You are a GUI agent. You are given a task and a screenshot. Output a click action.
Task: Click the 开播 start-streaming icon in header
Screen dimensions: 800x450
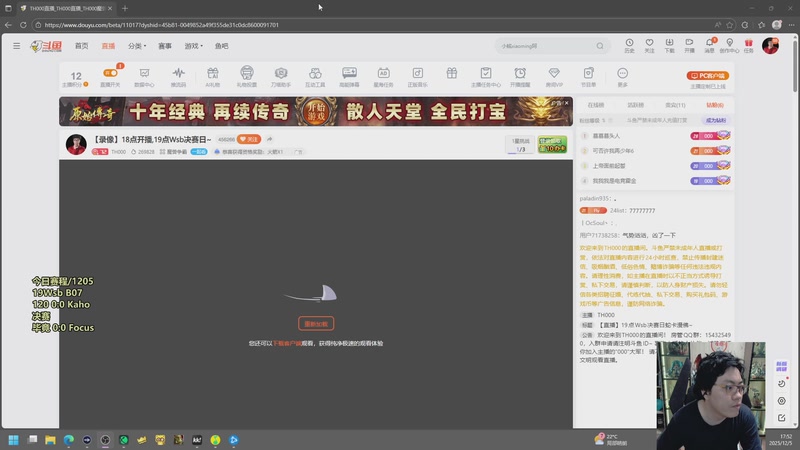[689, 45]
